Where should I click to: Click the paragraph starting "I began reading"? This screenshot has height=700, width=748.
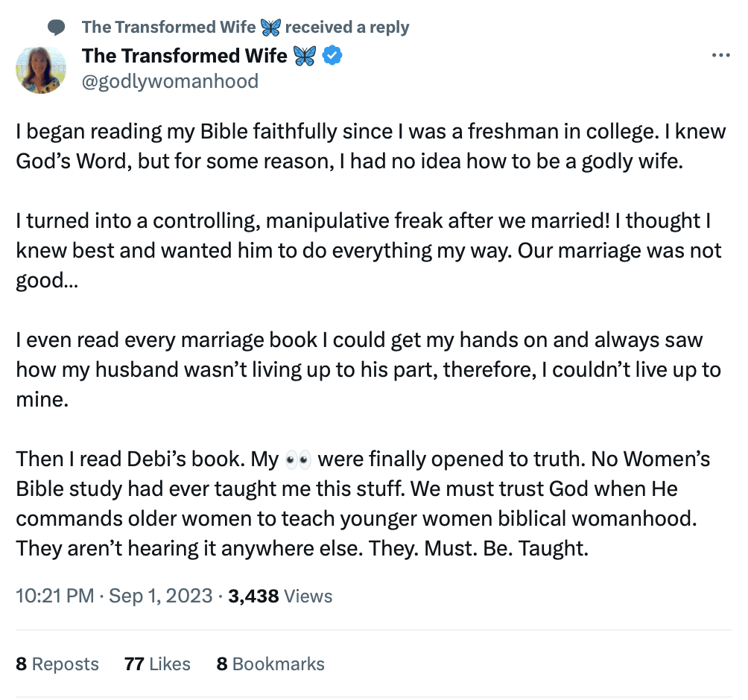pyautogui.click(x=370, y=147)
